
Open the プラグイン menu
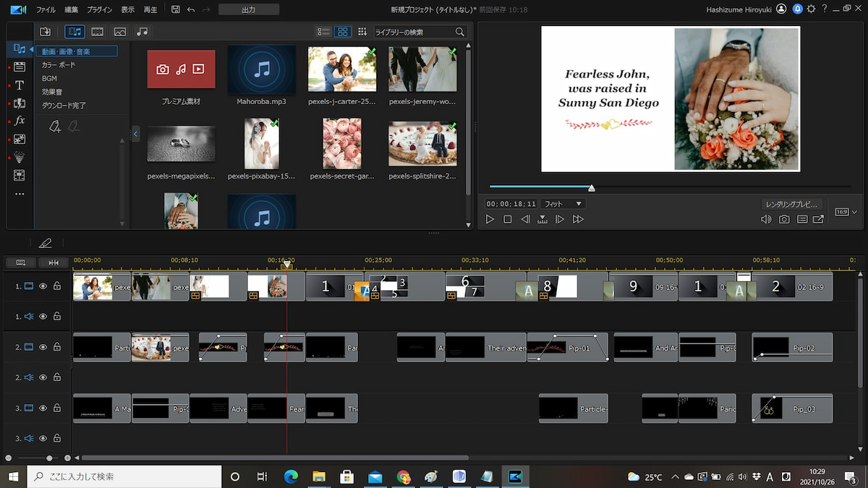[x=99, y=10]
